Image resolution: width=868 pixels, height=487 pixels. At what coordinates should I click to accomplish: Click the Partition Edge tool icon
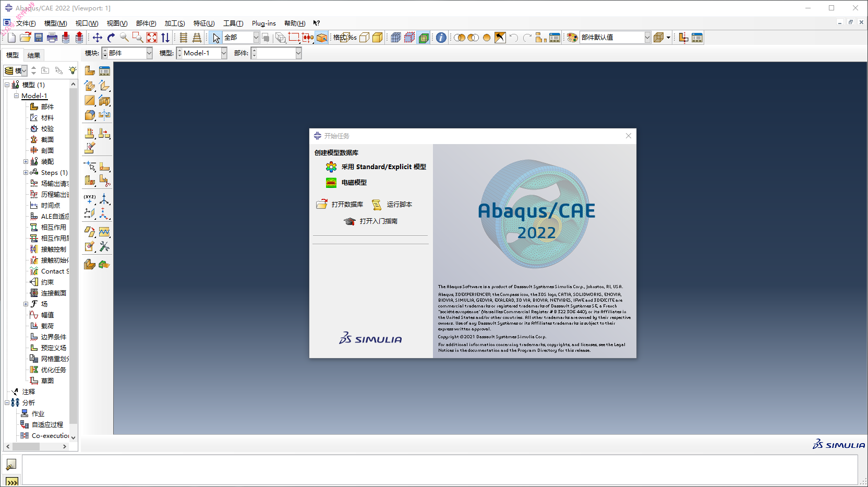[90, 166]
